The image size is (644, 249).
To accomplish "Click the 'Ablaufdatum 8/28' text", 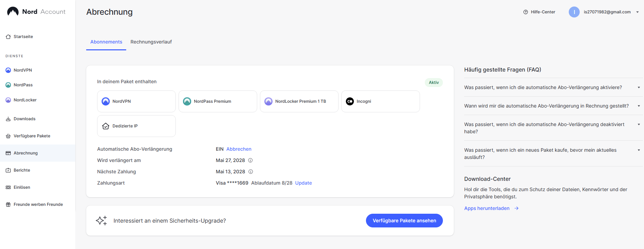I will tap(272, 183).
